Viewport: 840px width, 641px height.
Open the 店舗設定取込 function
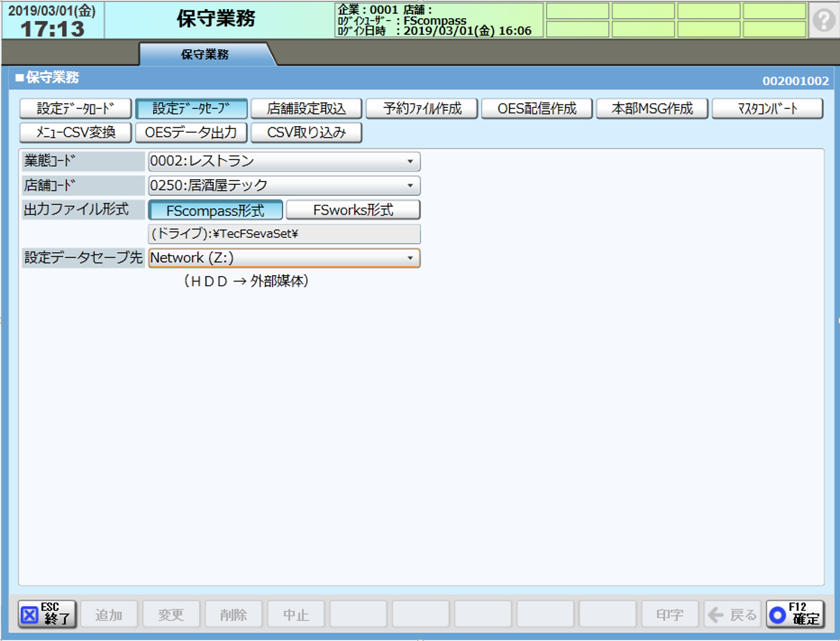[306, 109]
